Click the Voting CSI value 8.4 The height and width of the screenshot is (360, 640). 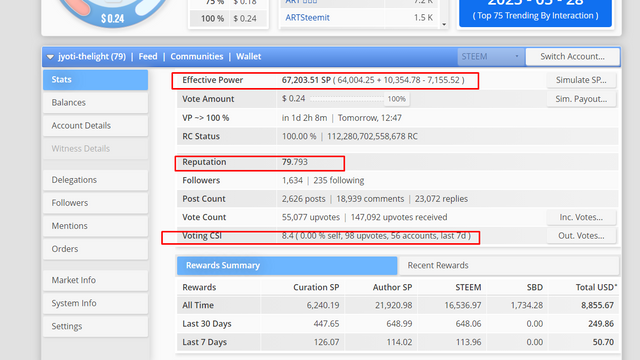(287, 236)
